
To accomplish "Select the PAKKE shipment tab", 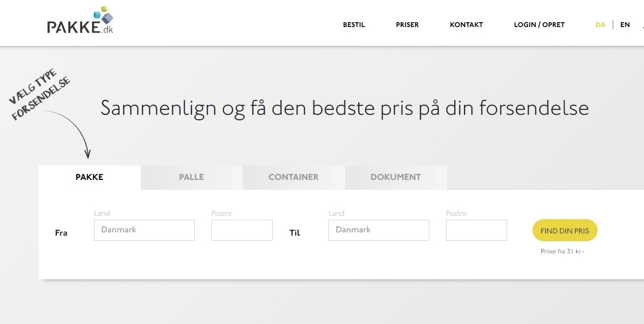I will point(89,177).
